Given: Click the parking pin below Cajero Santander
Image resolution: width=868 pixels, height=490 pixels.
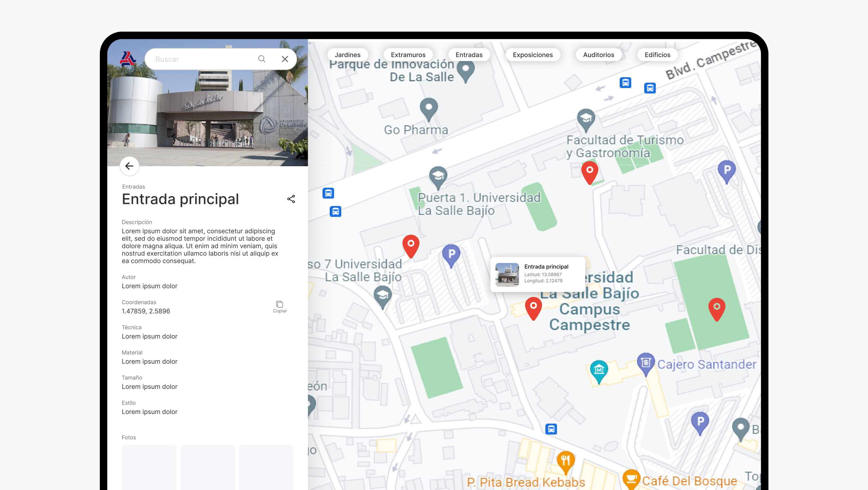Looking at the screenshot, I should (700, 423).
